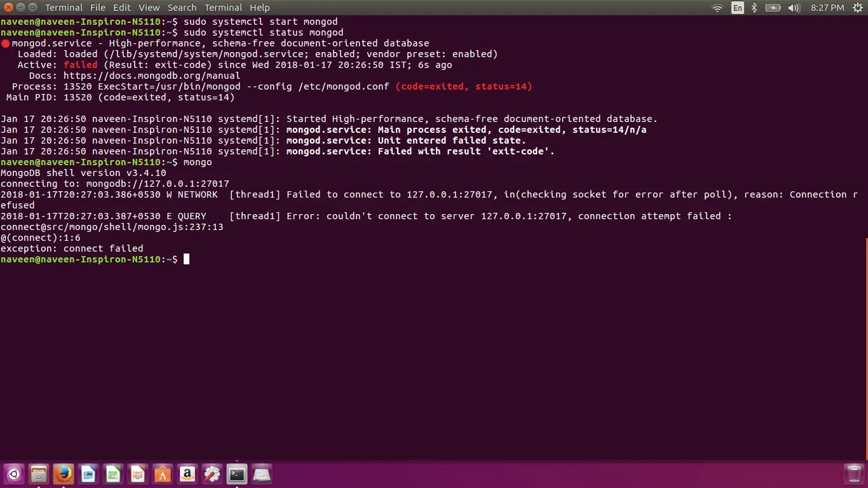Open the first Terminal menu
Screen dimensions: 868x488
coord(64,8)
